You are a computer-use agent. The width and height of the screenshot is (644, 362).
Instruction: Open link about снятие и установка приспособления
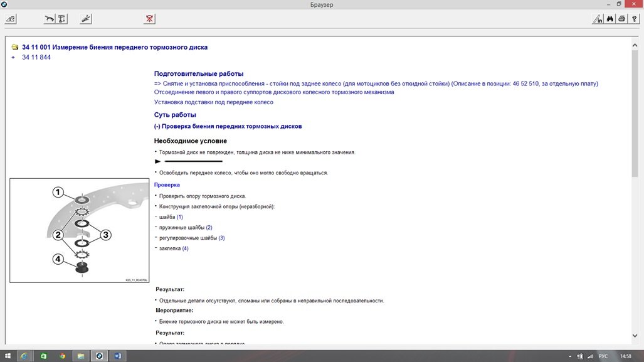(x=376, y=83)
